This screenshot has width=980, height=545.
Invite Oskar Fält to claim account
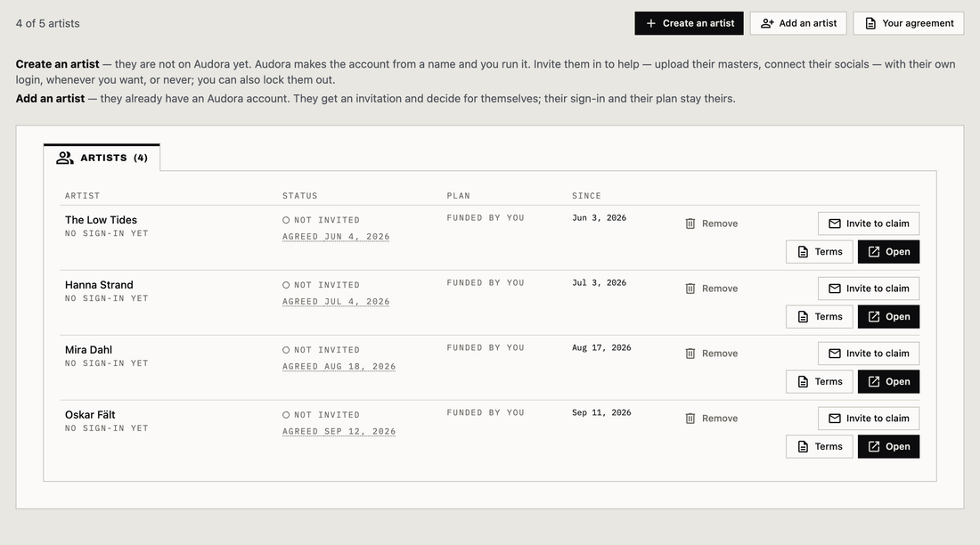pyautogui.click(x=869, y=419)
